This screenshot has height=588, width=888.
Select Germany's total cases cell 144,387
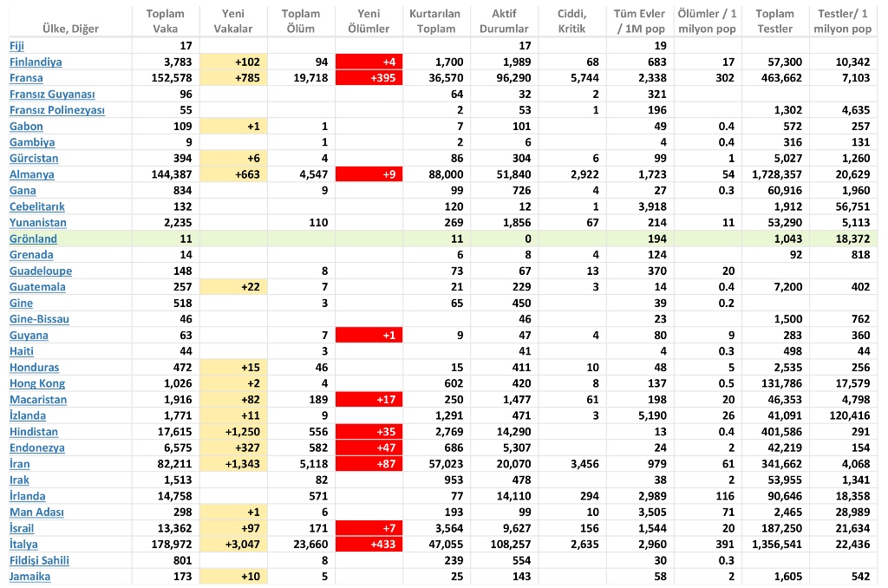[166, 174]
